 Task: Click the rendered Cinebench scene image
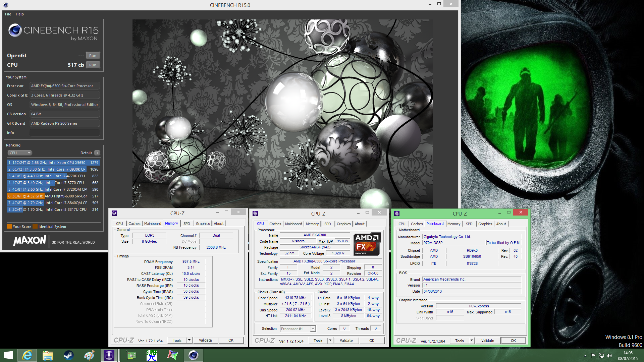[282, 114]
